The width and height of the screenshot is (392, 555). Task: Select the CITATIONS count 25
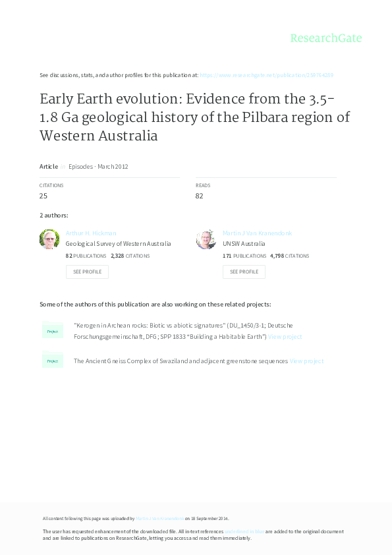click(43, 194)
